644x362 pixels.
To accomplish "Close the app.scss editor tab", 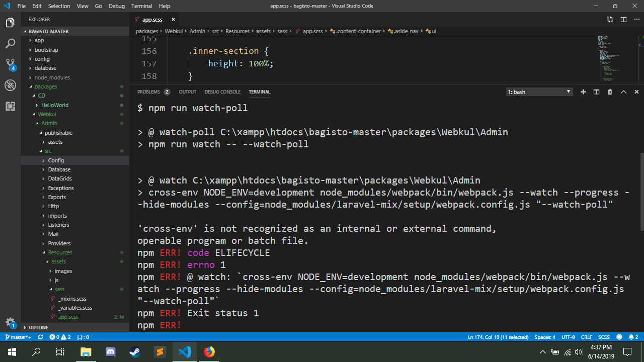I will [173, 20].
